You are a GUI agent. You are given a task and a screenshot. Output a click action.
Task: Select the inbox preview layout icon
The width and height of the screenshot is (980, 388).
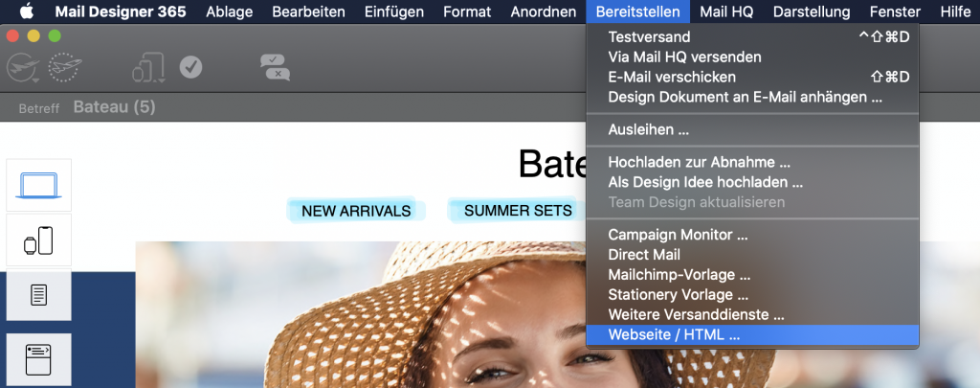[38, 359]
